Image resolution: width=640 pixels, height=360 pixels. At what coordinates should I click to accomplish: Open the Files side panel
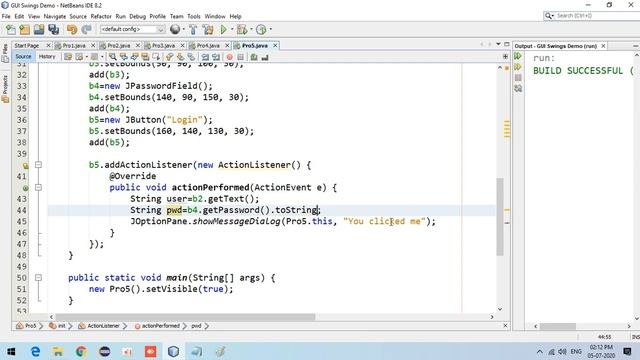click(x=5, y=53)
